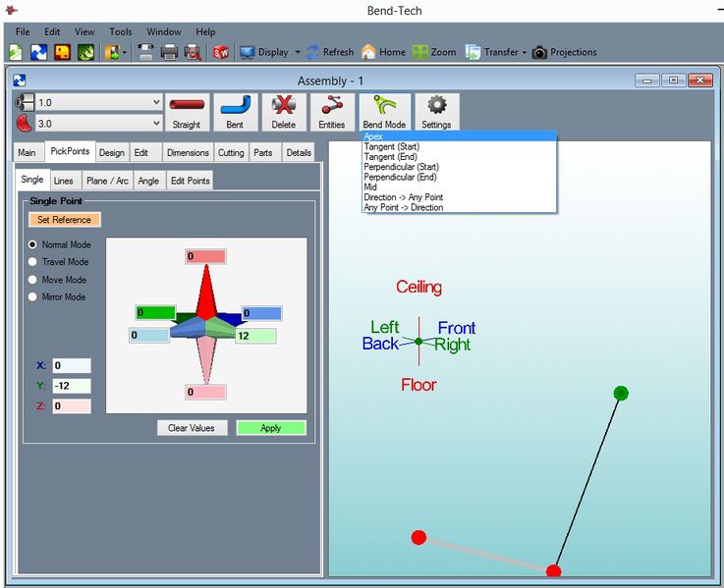The image size is (724, 588).
Task: Select Apex in Bend Mode list
Action: (x=459, y=136)
